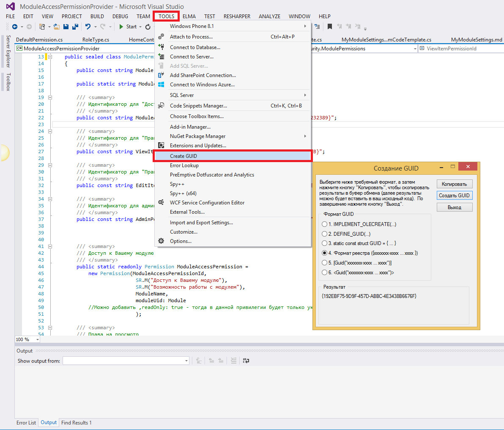504x430 pixels.
Task: Choose Create GUID from the Tools menu
Action: tap(184, 156)
